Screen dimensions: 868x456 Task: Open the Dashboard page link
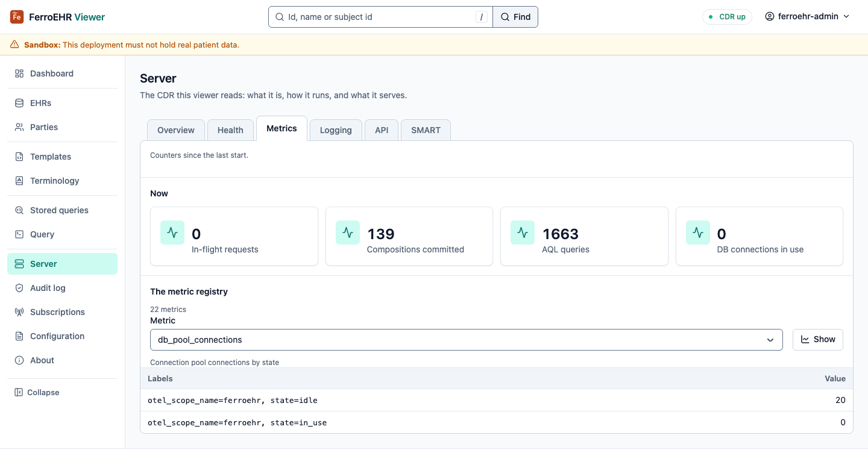click(x=62, y=73)
